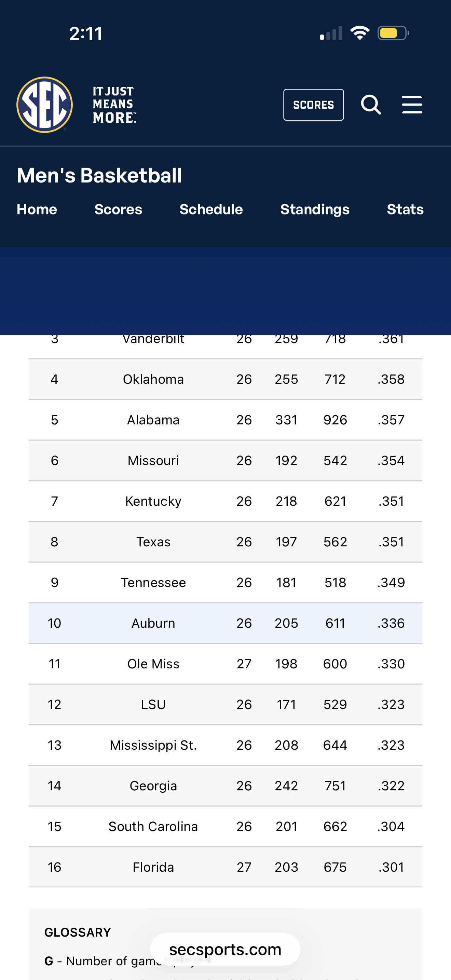The height and width of the screenshot is (980, 451).
Task: Tap the SEC logo
Action: [44, 105]
